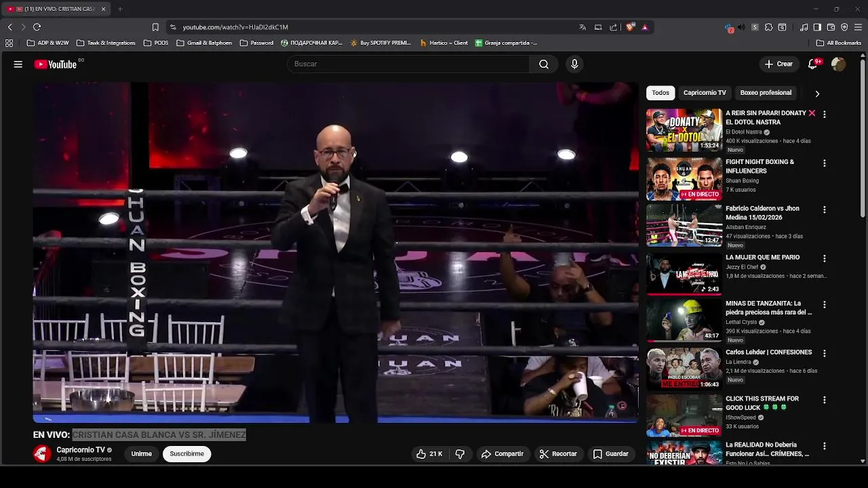Like the video (21 K thumbs up)
The height and width of the screenshot is (488, 868).
click(429, 454)
